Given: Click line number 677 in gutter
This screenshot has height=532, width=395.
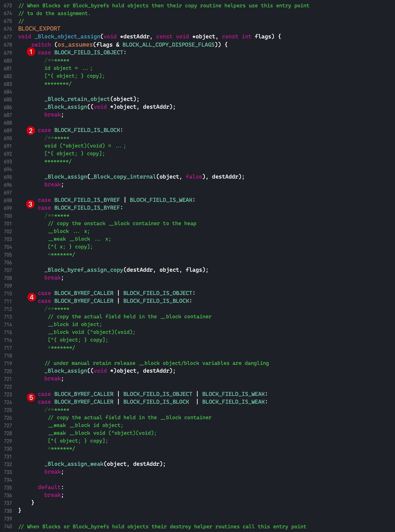Looking at the screenshot, I should pyautogui.click(x=8, y=37).
